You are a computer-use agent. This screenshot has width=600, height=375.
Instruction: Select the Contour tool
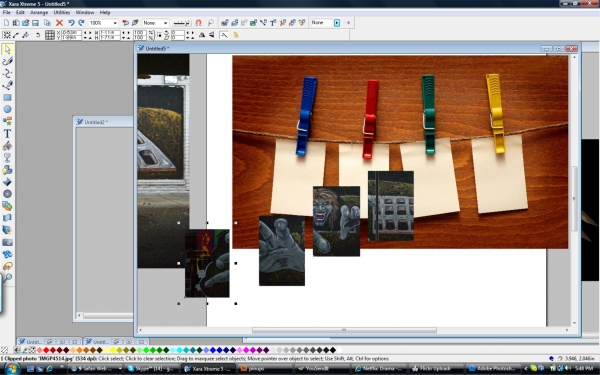(7, 194)
